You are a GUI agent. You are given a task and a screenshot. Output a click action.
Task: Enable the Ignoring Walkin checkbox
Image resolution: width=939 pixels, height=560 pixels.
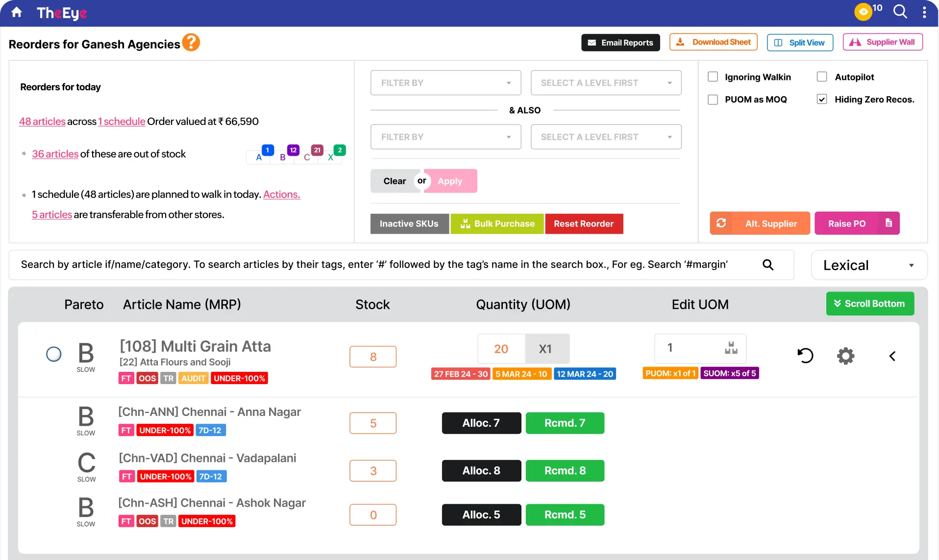tap(713, 77)
